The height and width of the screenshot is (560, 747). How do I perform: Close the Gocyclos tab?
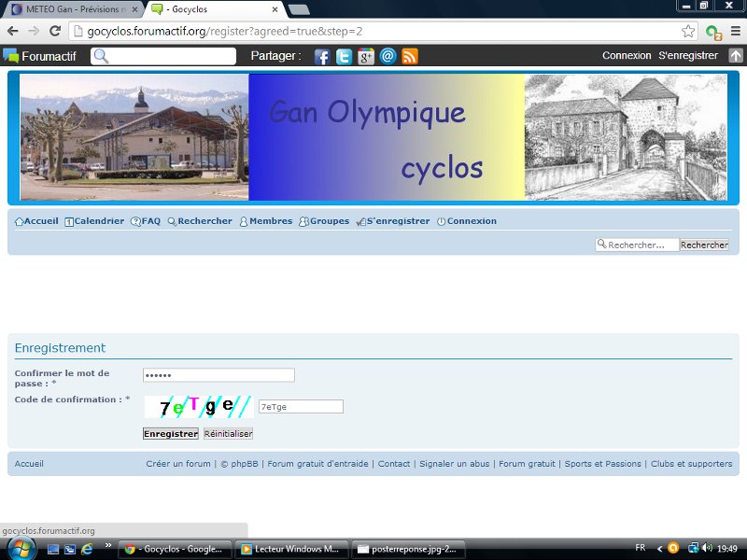point(275,9)
